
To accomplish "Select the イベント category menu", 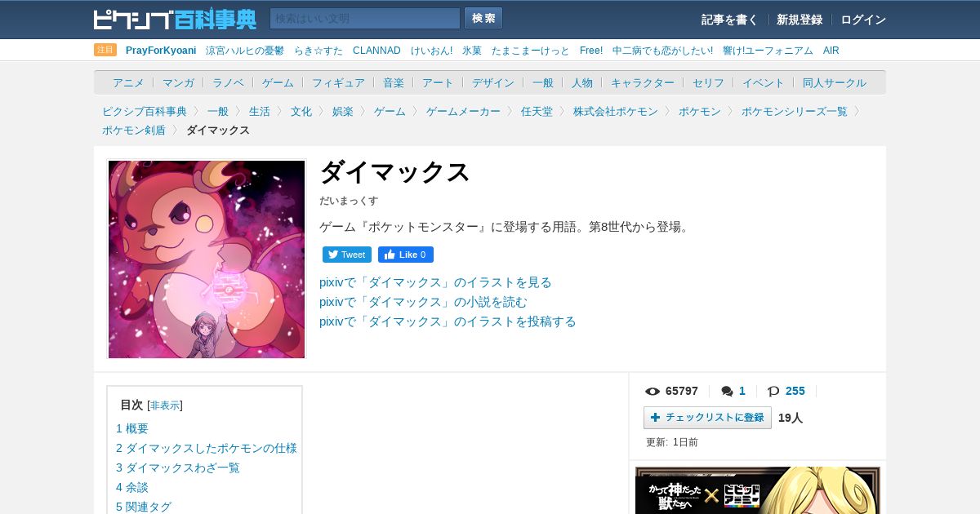I will coord(764,82).
